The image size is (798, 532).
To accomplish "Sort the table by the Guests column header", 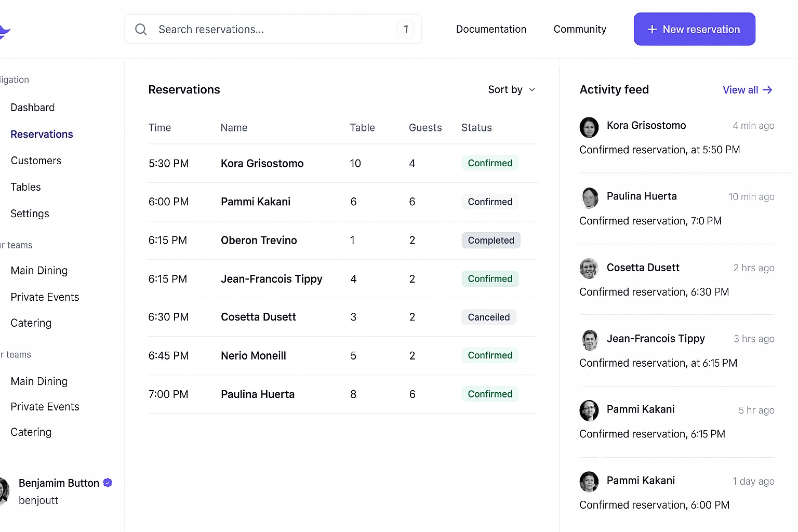I will [x=425, y=128].
